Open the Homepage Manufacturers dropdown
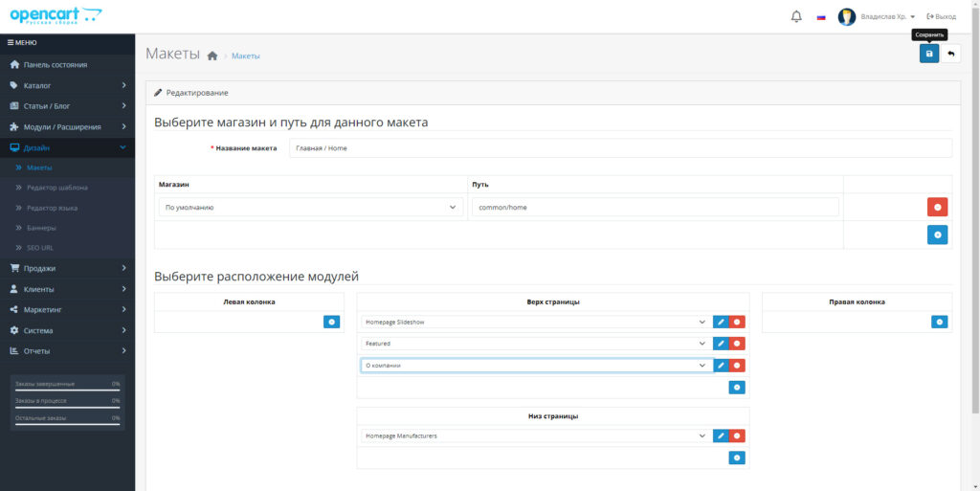The image size is (980, 491). click(x=536, y=436)
